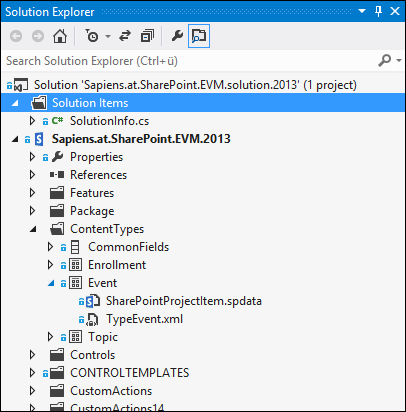Viewport: 406px width, 412px height.
Task: Toggle the Preview Selected Items button
Action: click(x=199, y=36)
